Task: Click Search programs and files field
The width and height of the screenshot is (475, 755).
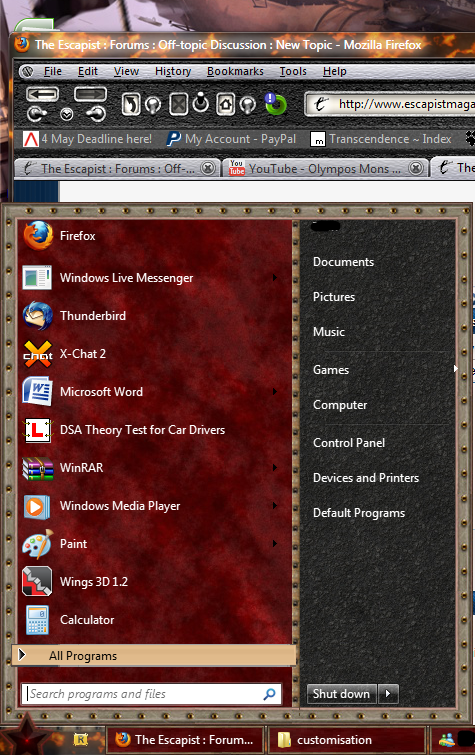Action: [151, 694]
